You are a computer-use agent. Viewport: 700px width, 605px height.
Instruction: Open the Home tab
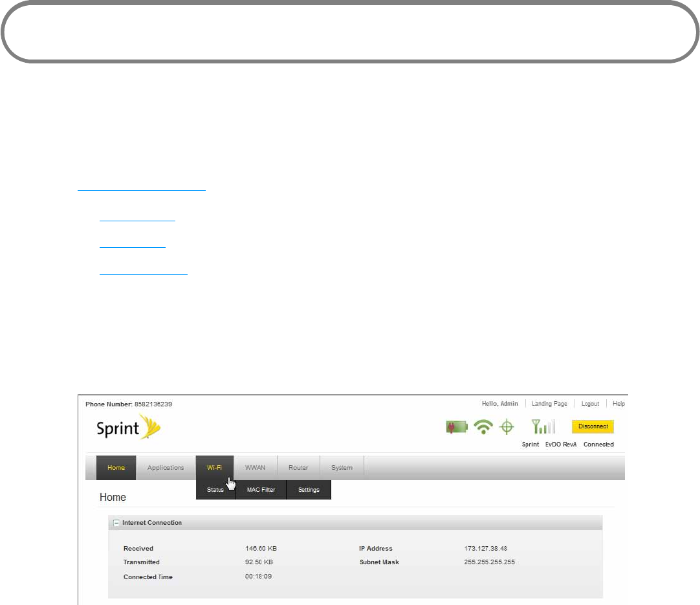[116, 467]
